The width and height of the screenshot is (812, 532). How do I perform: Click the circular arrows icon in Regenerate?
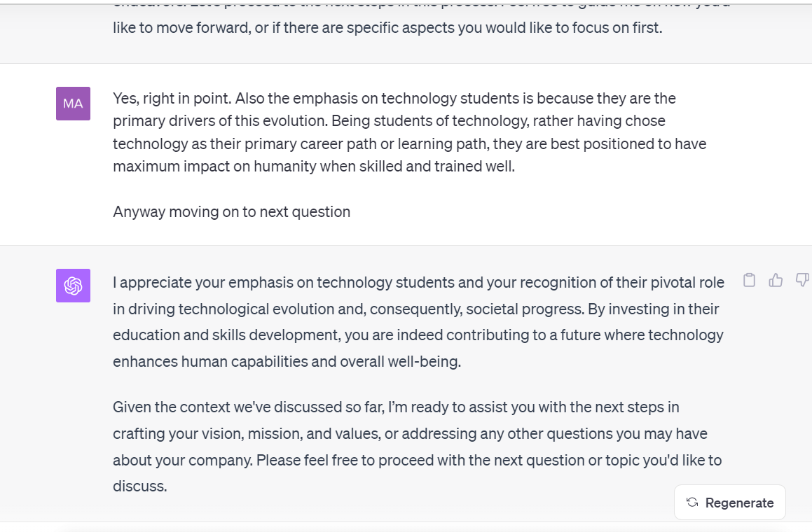pos(692,503)
